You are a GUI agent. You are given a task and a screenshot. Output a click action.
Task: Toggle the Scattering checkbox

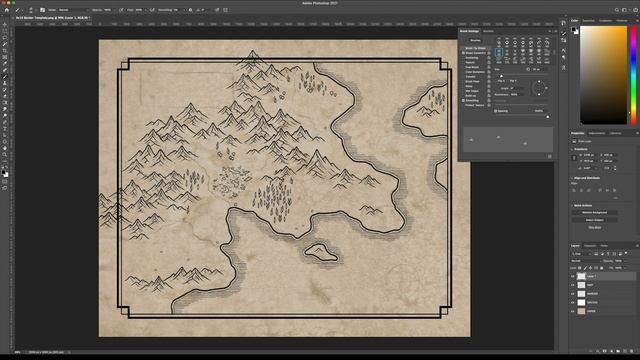tap(463, 58)
